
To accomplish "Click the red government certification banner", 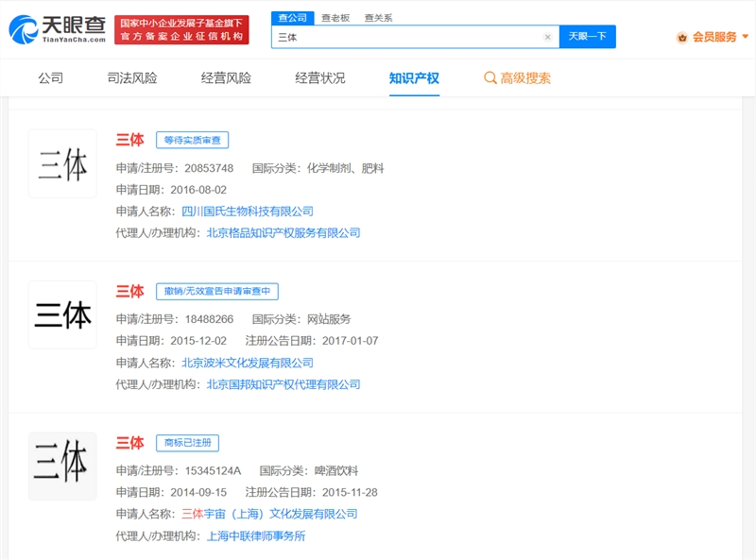I will click(x=181, y=29).
